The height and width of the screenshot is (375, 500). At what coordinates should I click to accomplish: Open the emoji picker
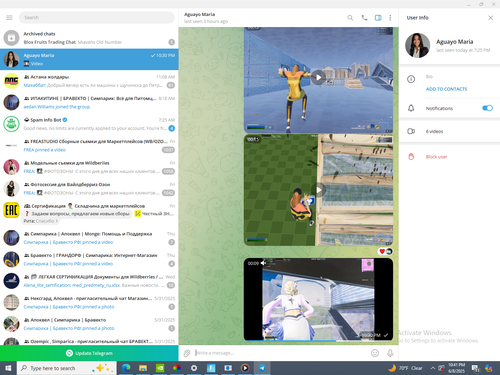tap(375, 353)
